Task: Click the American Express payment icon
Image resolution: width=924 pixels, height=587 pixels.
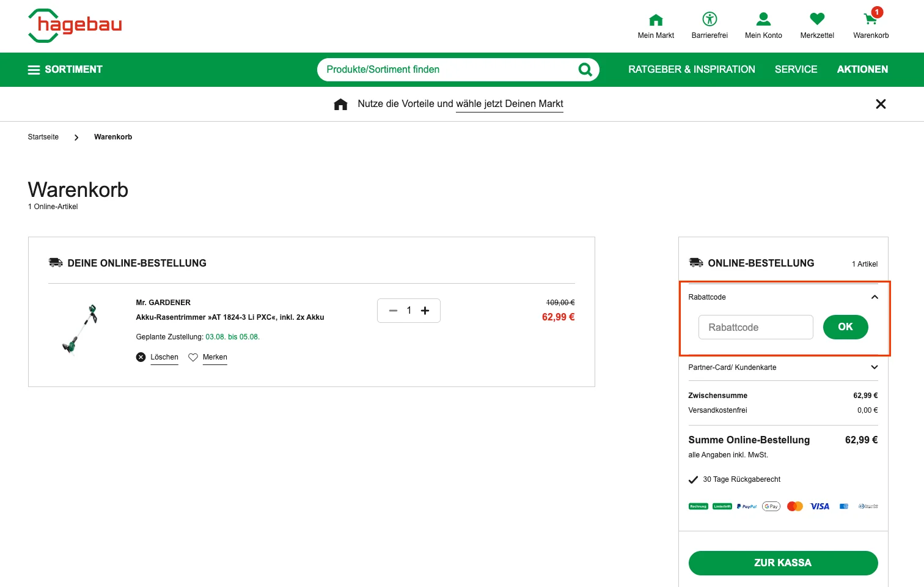Action: point(844,506)
